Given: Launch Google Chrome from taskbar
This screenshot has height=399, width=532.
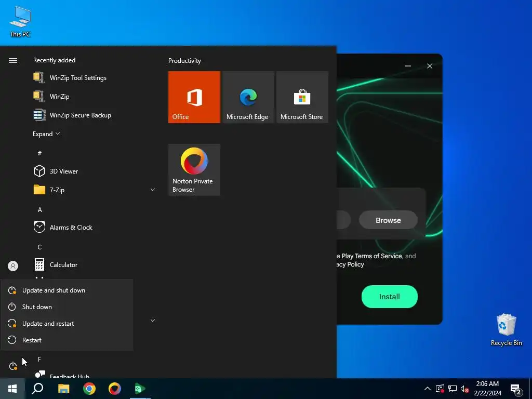Looking at the screenshot, I should (89, 389).
